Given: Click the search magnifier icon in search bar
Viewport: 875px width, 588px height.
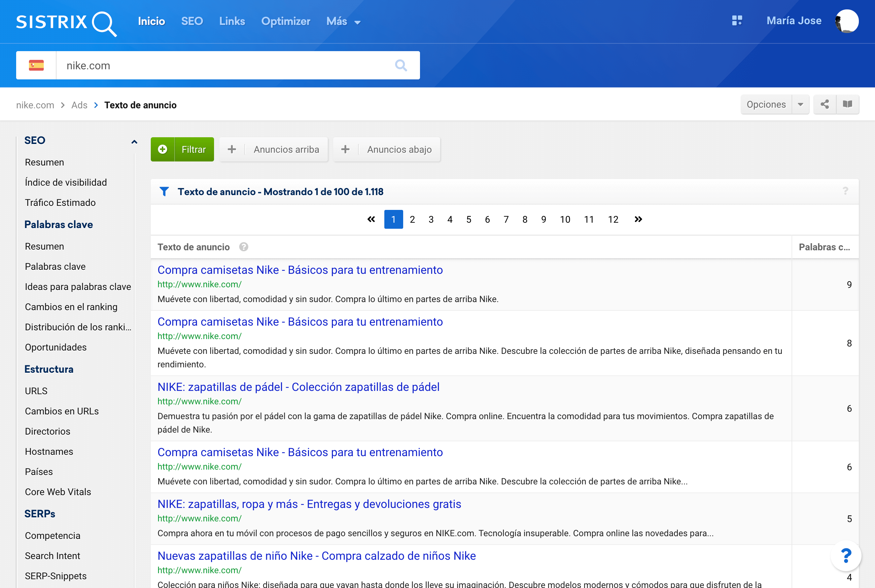Looking at the screenshot, I should point(400,65).
